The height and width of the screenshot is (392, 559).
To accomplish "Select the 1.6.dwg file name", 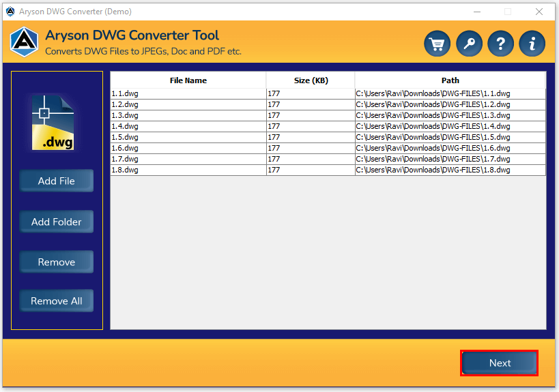I will point(125,148).
